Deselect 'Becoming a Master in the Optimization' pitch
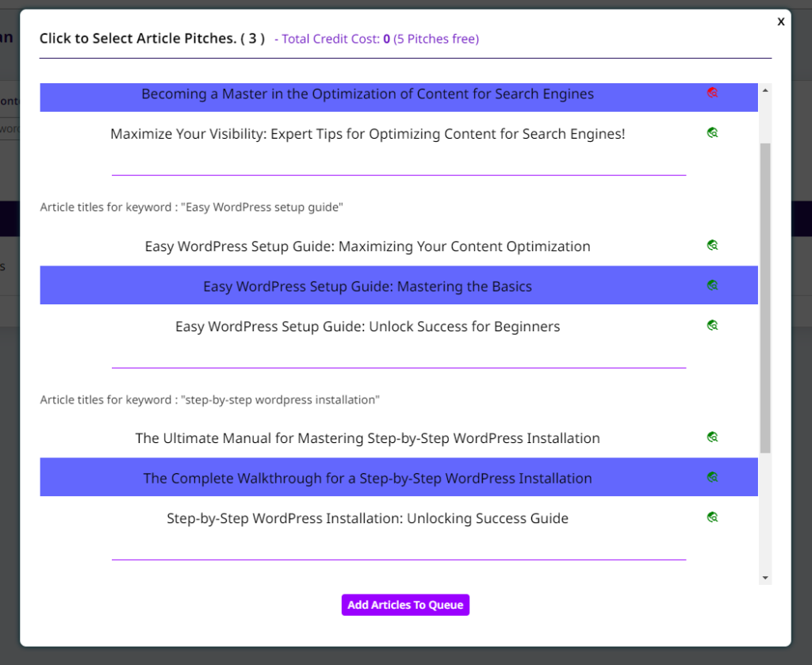Image resolution: width=812 pixels, height=665 pixels. click(x=367, y=94)
